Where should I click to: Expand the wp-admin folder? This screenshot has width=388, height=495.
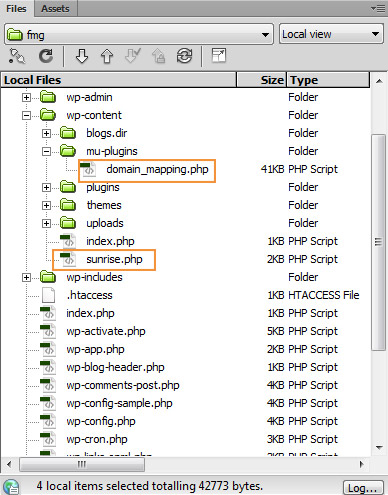tap(26, 98)
